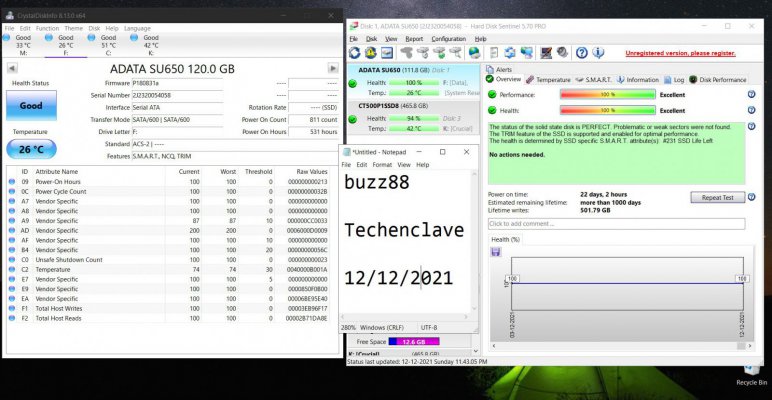
Task: Click graph horizontal scrollbar left arrow
Action: tap(494, 346)
